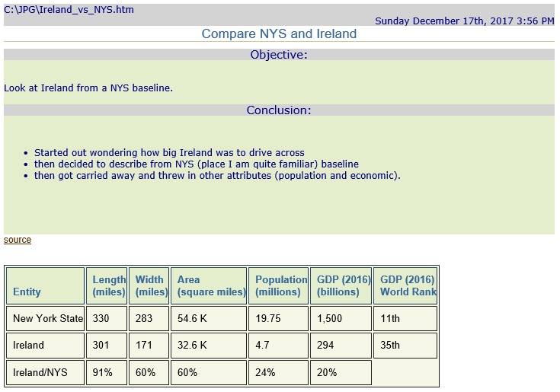Click the Entity column header
The width and height of the screenshot is (560, 392).
pyautogui.click(x=46, y=285)
